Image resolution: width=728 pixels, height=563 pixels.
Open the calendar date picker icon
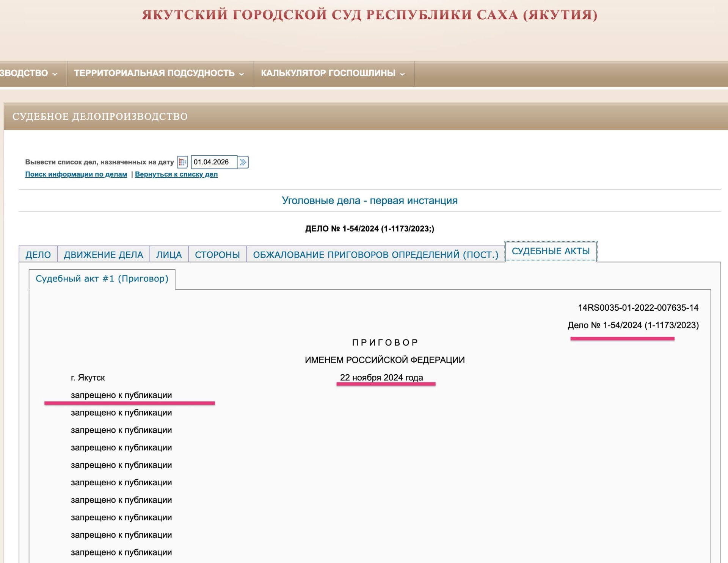tap(182, 162)
